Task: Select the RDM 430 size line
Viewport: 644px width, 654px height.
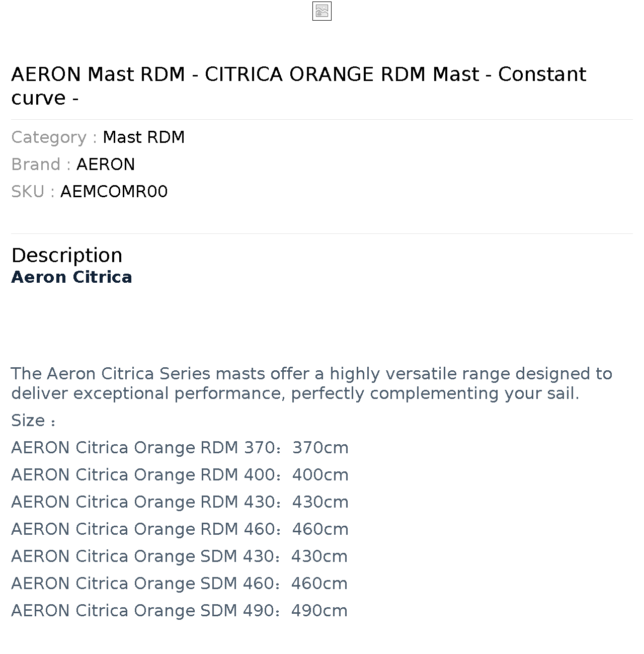Action: tap(180, 502)
